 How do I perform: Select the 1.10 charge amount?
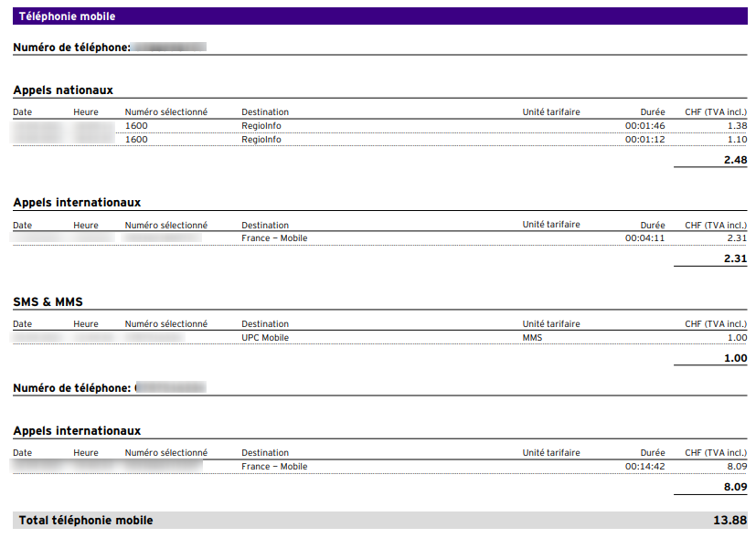(737, 140)
